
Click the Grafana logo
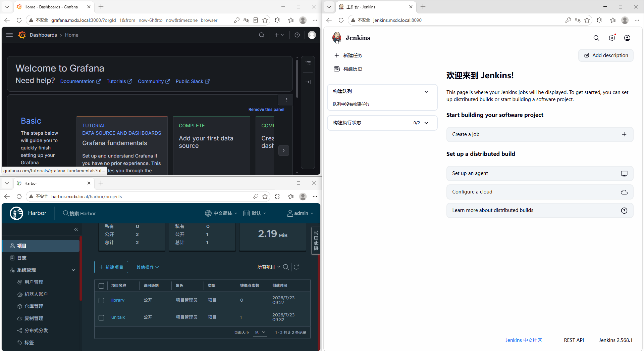(22, 35)
